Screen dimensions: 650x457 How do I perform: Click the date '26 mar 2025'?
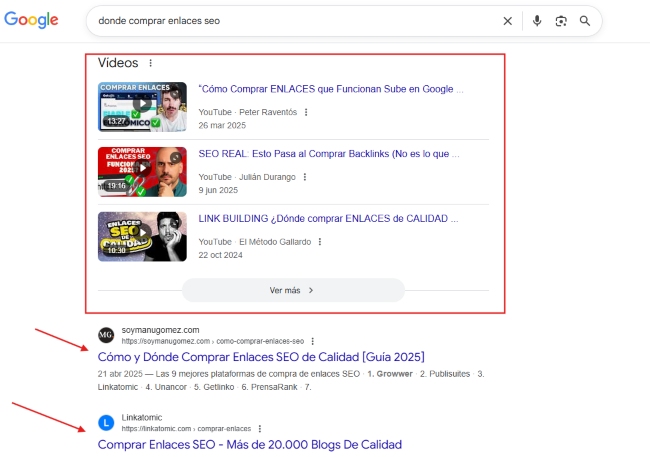coord(222,126)
